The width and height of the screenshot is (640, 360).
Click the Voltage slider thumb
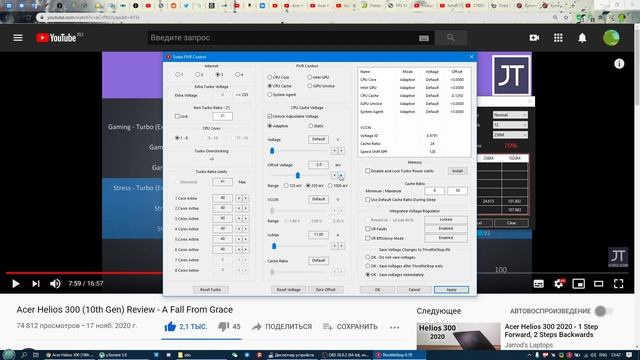click(x=272, y=151)
